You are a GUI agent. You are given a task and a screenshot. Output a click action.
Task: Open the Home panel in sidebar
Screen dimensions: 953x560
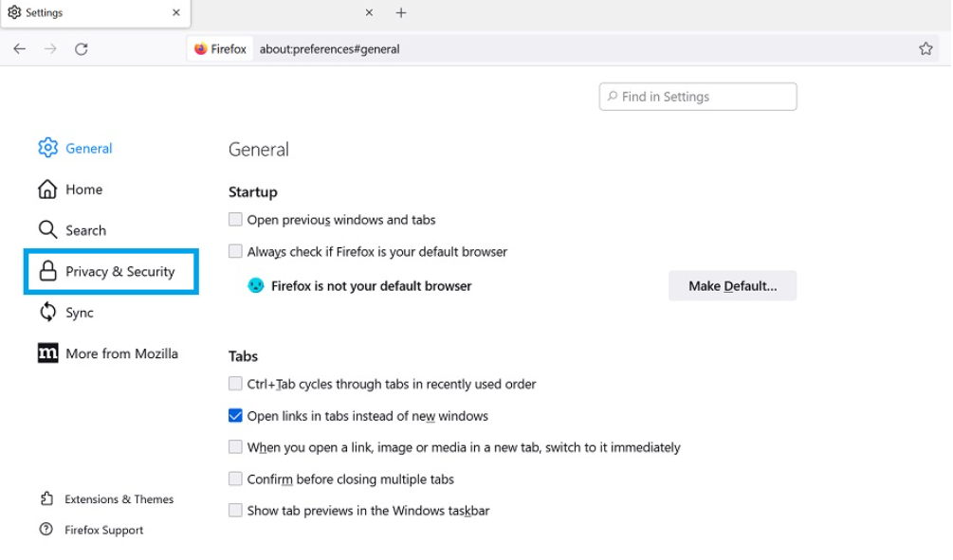46,189
